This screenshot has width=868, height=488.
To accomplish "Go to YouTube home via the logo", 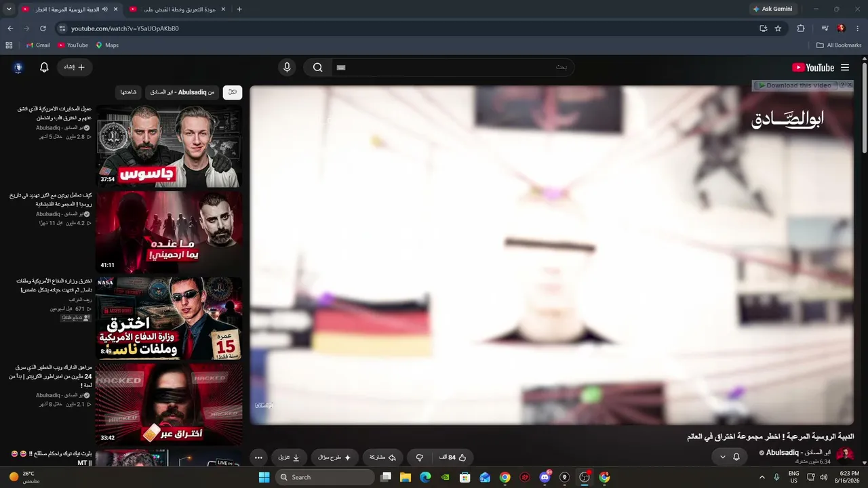I will (x=813, y=68).
